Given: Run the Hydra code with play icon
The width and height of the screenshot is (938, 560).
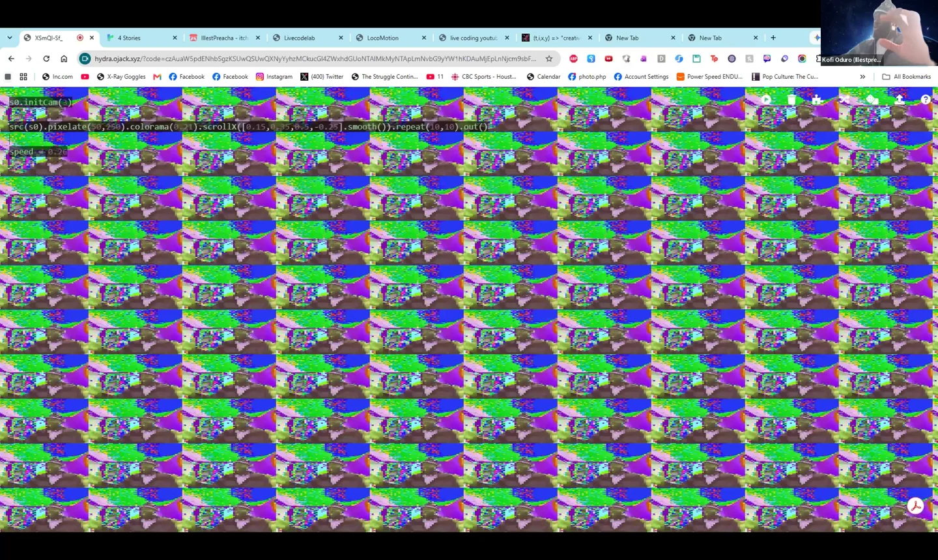Looking at the screenshot, I should click(766, 100).
